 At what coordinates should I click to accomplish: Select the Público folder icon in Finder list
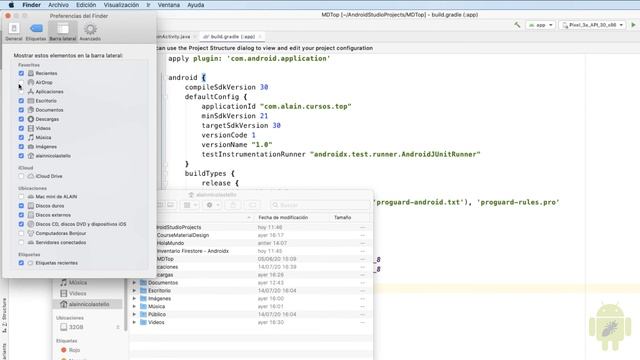coord(143,315)
